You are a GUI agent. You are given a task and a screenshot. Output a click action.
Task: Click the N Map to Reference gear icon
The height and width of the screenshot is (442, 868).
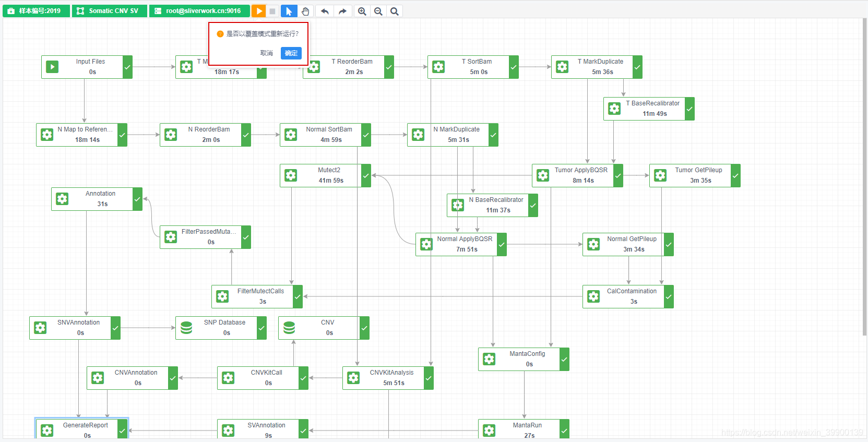pos(47,135)
